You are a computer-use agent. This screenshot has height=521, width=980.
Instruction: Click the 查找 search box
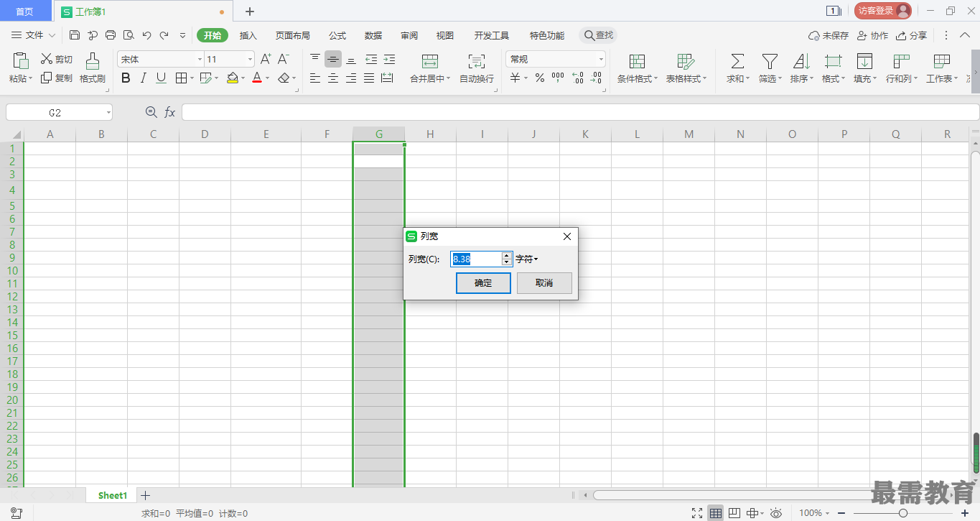[598, 35]
